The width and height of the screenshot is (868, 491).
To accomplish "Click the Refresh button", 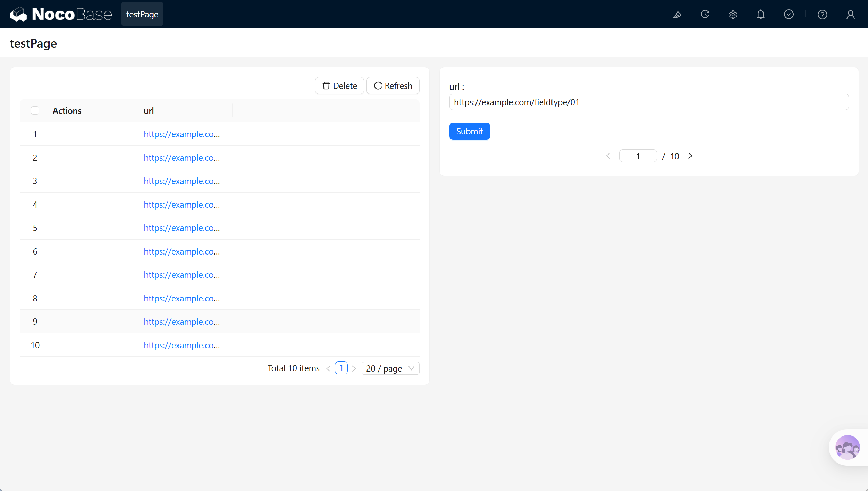I will coord(393,85).
